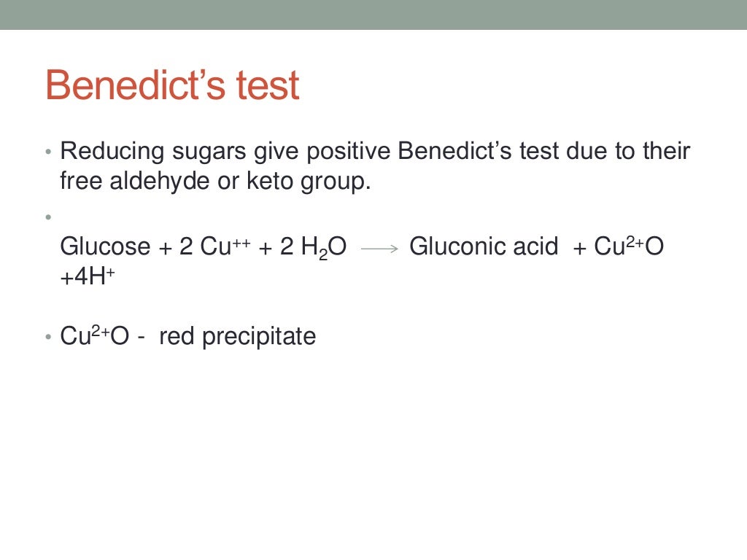Click the bullet marker before "Reducing sugars"
Image resolution: width=747 pixels, height=560 pixels.
48,153
